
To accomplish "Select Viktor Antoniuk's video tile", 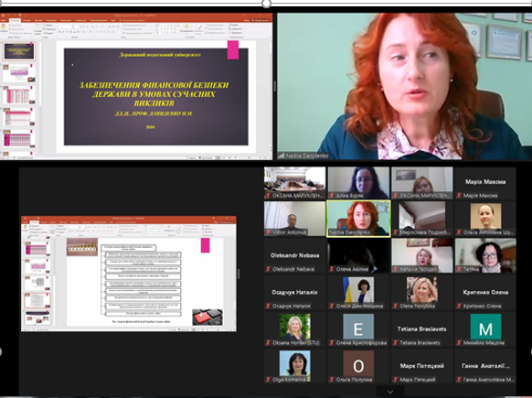I will pos(294,219).
